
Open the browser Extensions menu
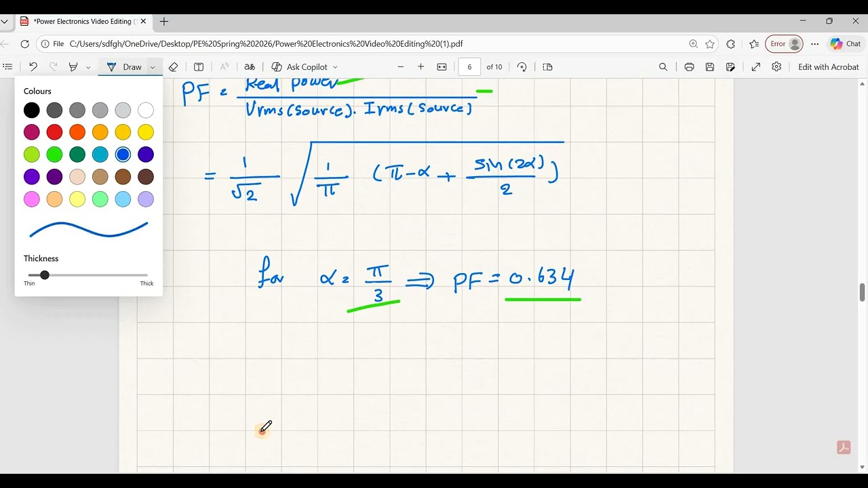[730, 44]
